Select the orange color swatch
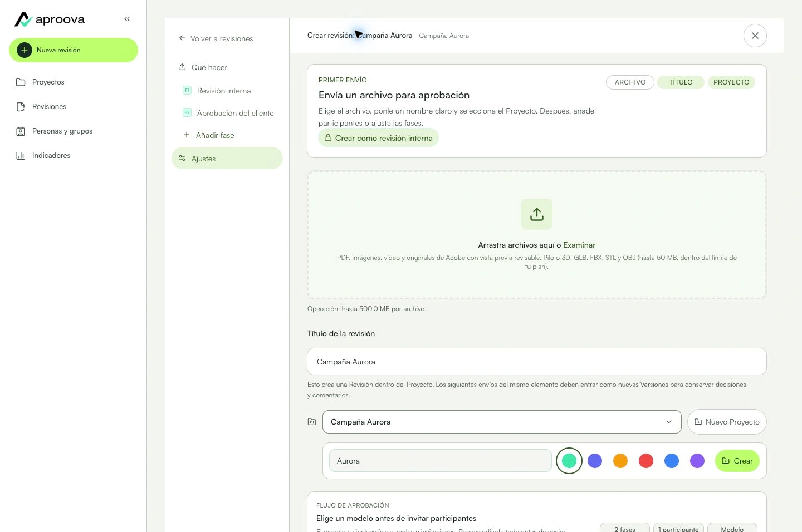The width and height of the screenshot is (802, 532). [x=620, y=461]
